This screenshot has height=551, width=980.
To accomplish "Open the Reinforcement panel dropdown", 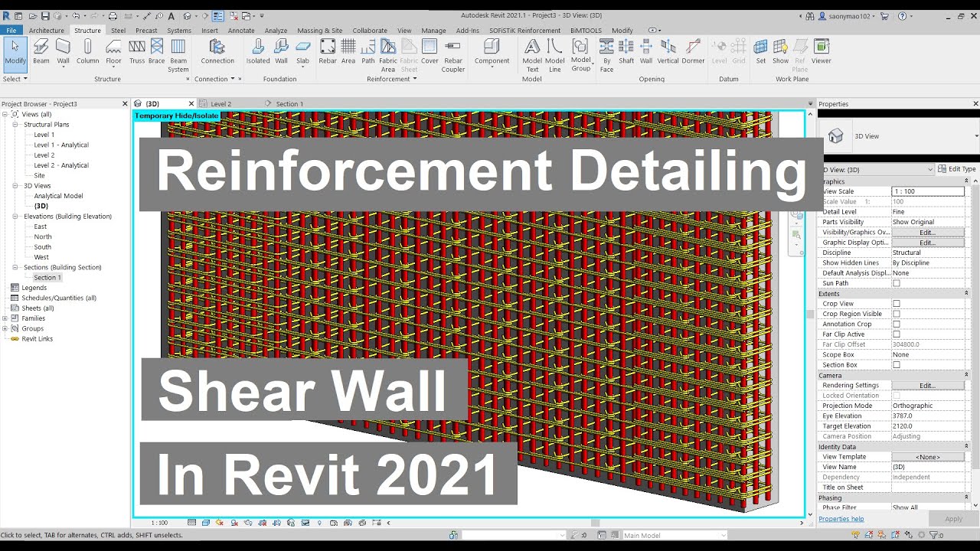I will click(x=391, y=79).
